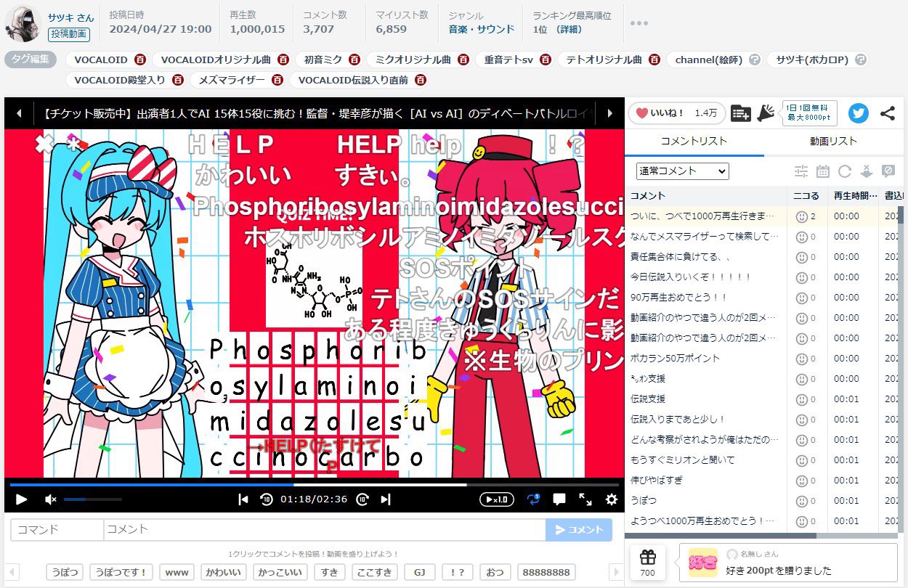
Task: Open the 音楽・サウンド genre link
Action: 482,29
